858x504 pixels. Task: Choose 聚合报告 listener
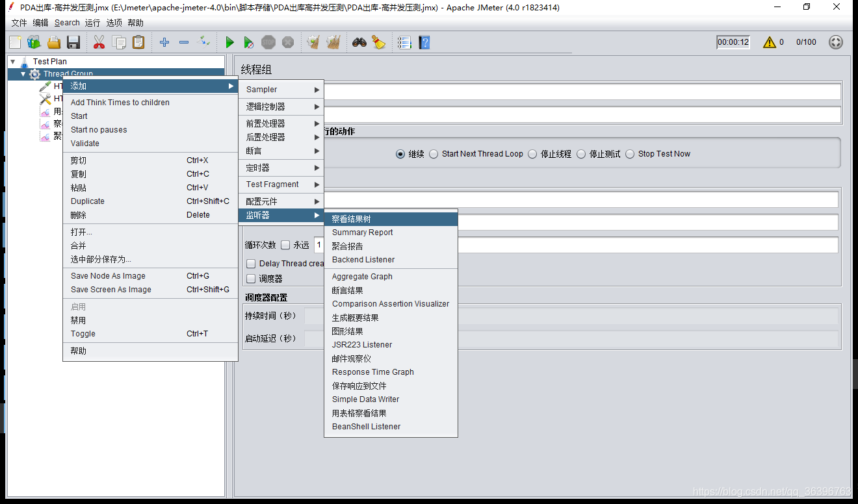point(391,246)
